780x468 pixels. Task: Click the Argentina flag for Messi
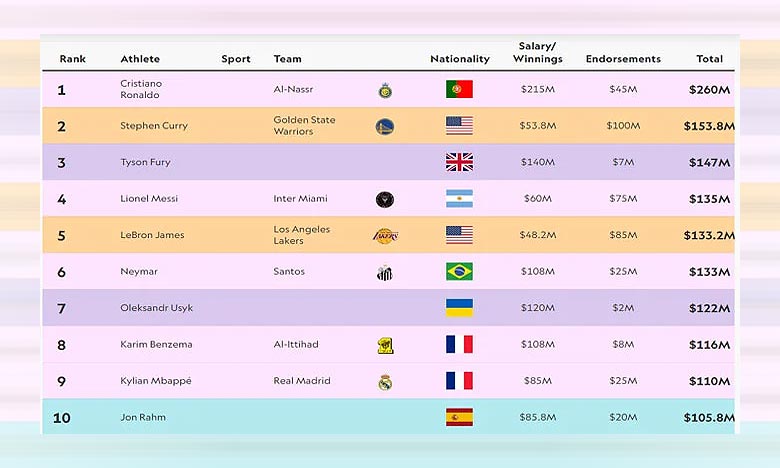pos(459,198)
